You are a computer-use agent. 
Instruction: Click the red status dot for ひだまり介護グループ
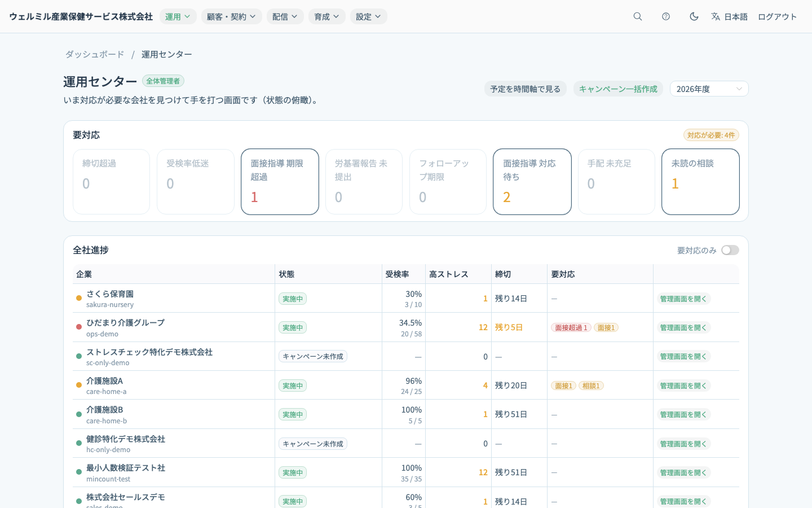(79, 327)
